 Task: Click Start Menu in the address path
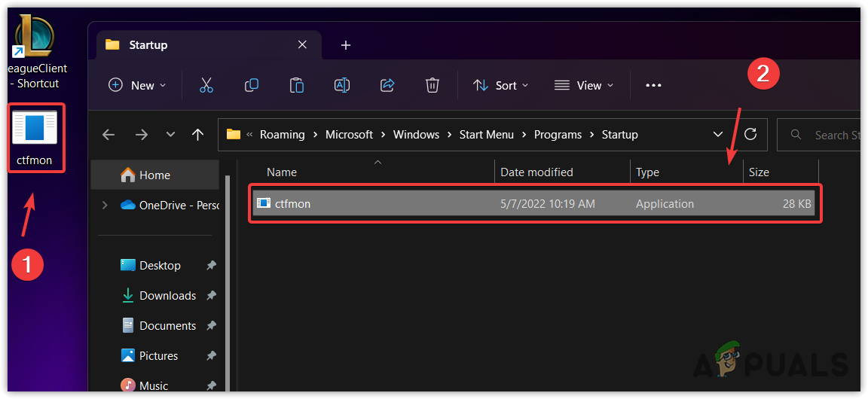point(487,135)
